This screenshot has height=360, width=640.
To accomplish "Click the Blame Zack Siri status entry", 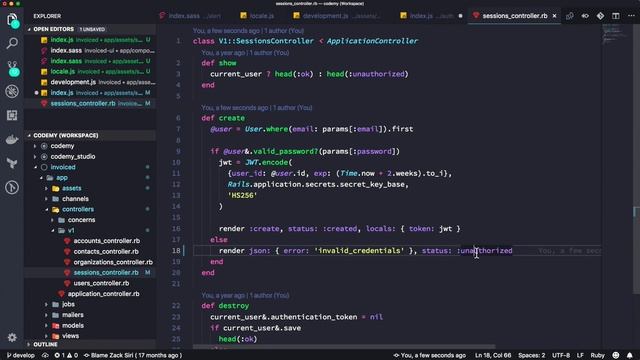I will pyautogui.click(x=133, y=356).
